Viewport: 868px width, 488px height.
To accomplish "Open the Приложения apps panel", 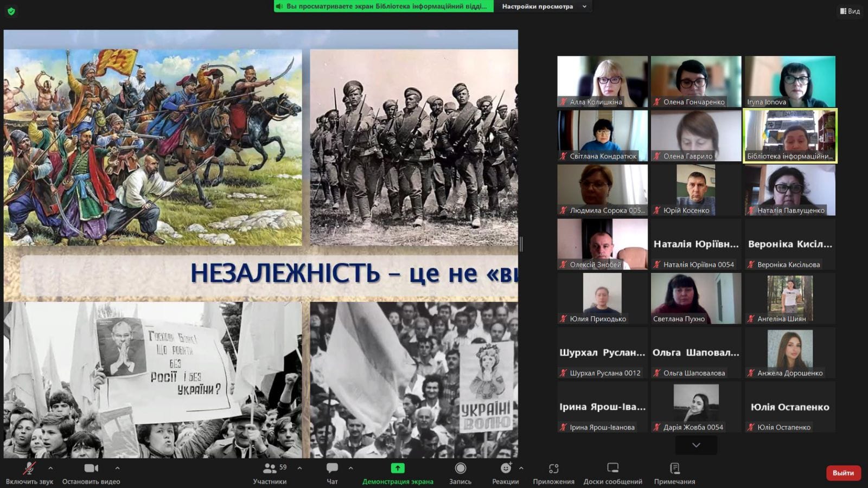I will pos(553,473).
